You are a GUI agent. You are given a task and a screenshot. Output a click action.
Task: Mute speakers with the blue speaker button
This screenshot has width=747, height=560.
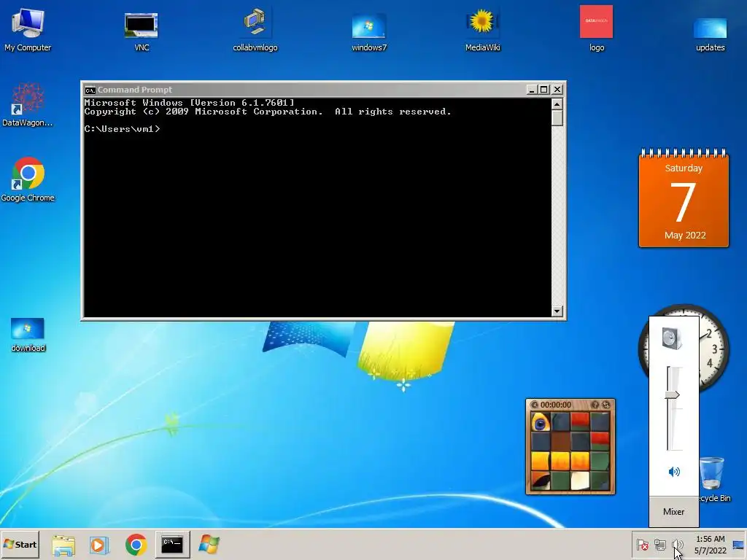coord(673,472)
